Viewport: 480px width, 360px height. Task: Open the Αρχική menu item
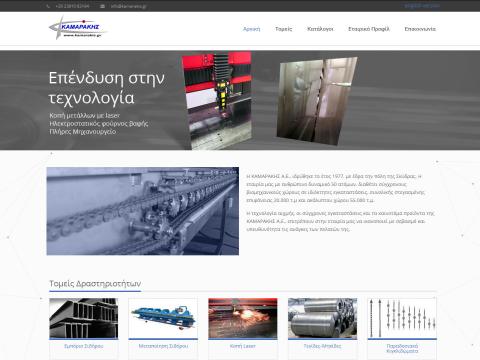[251, 29]
